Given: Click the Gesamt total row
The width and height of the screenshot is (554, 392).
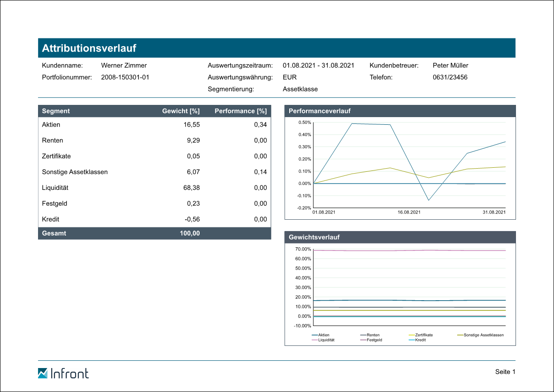Looking at the screenshot, I should coord(154,233).
